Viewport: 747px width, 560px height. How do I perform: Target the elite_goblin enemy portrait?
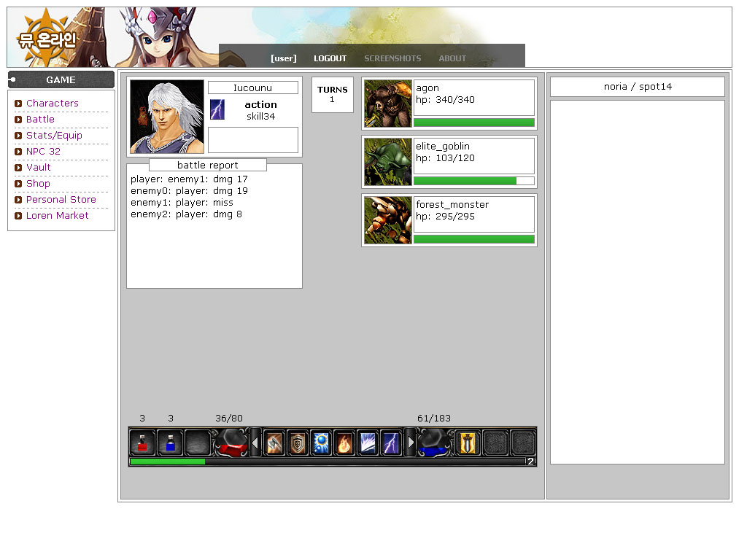click(x=388, y=162)
